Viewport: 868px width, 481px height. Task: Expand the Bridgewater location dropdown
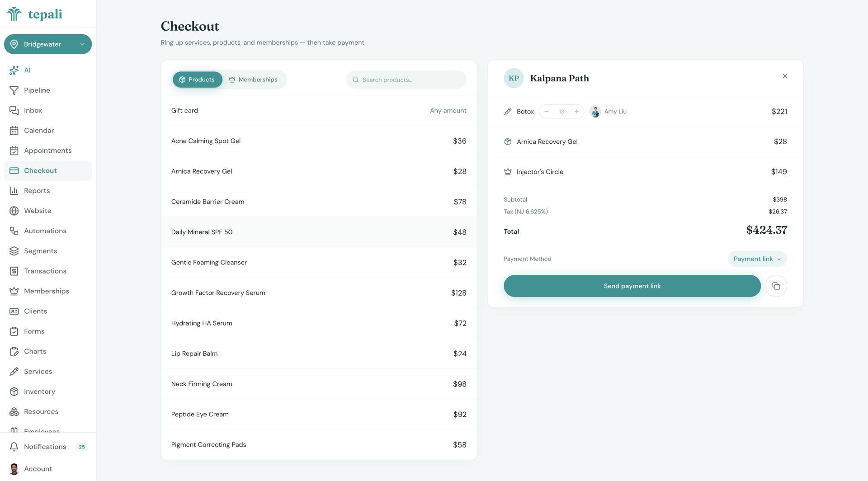coord(48,44)
